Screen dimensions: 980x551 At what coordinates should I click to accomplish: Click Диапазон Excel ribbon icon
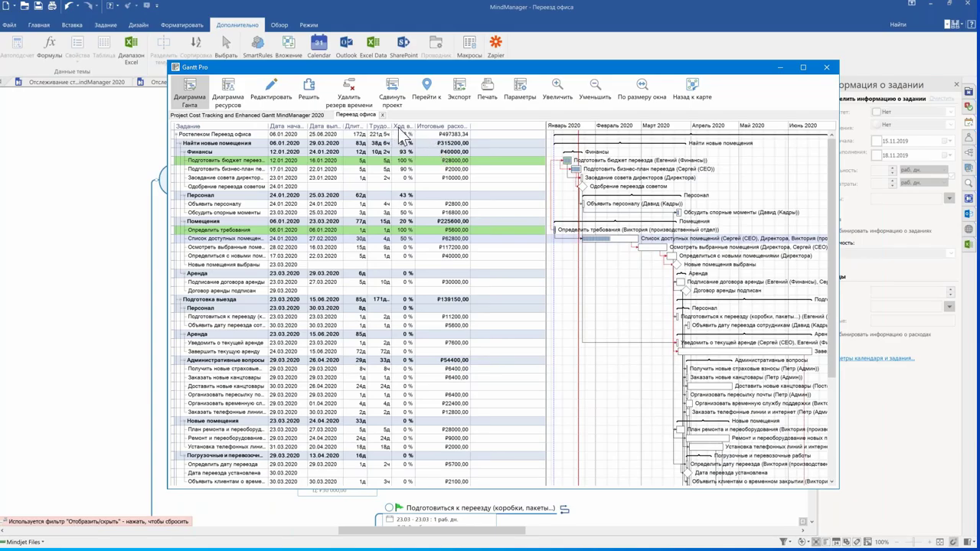pyautogui.click(x=131, y=43)
